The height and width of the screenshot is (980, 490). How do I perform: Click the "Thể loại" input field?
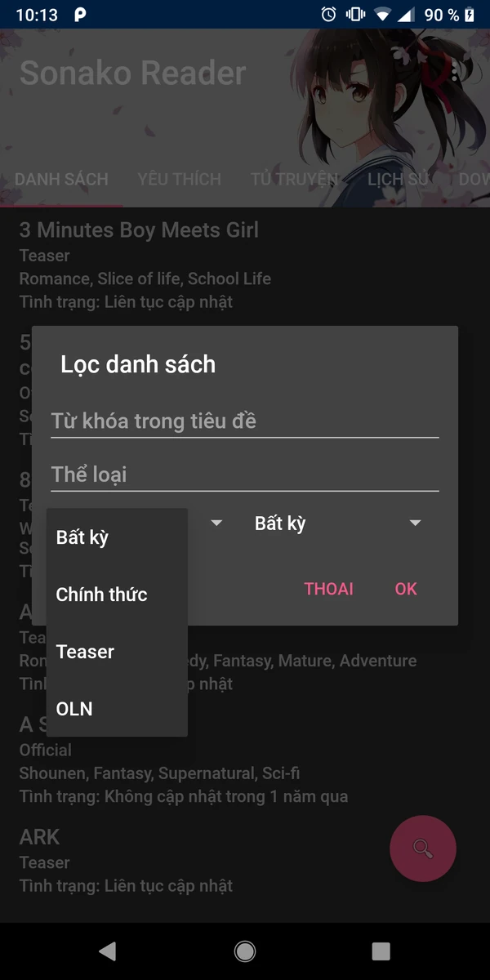(244, 474)
